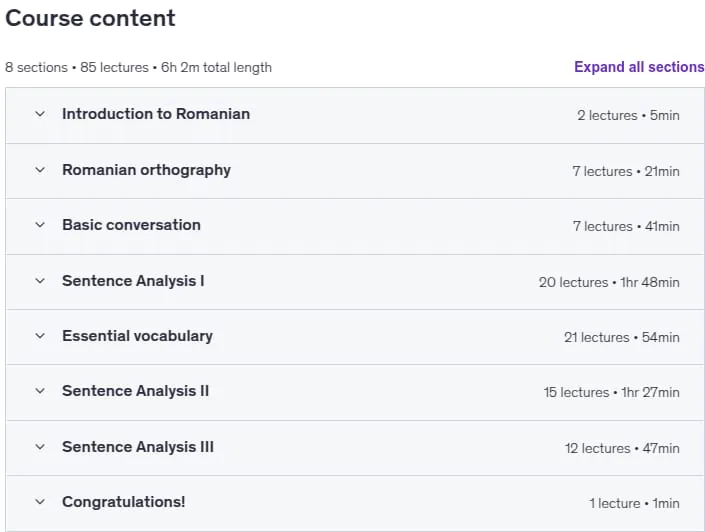This screenshot has width=705, height=532.
Task: Click the chevron beside Basic conversation
Action: coord(40,225)
